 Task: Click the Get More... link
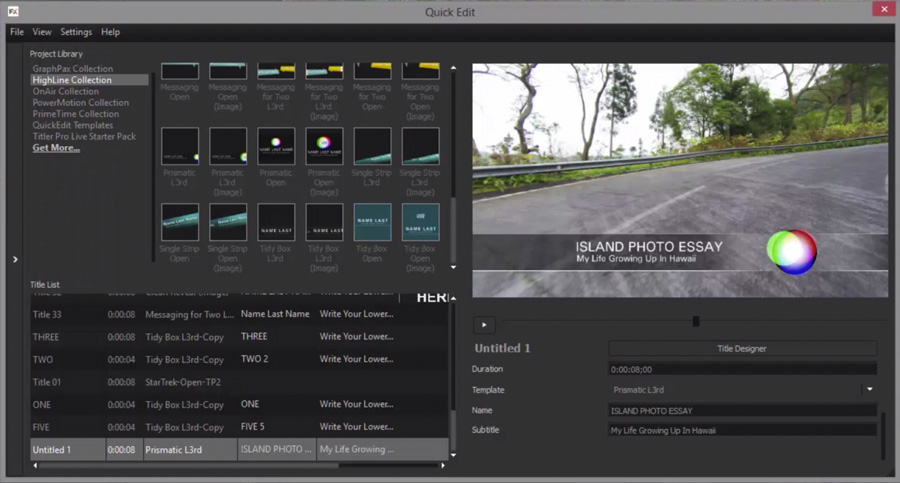(x=56, y=148)
